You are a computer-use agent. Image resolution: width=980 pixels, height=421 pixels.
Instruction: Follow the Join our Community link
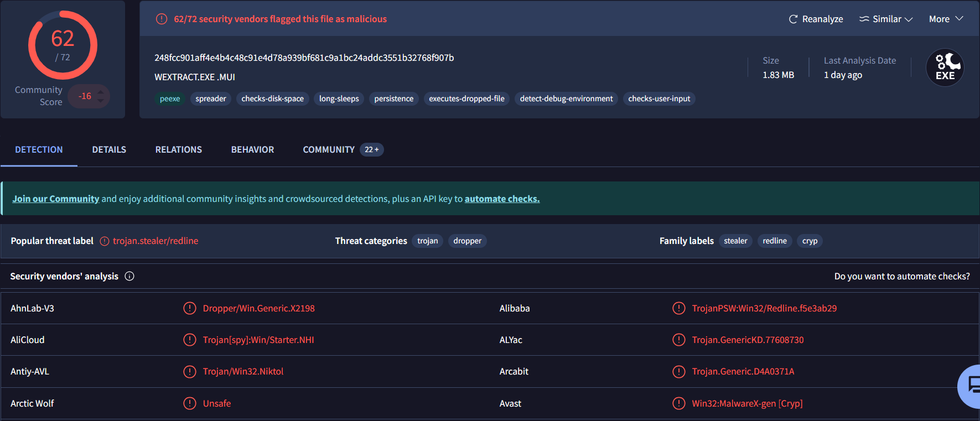(56, 199)
